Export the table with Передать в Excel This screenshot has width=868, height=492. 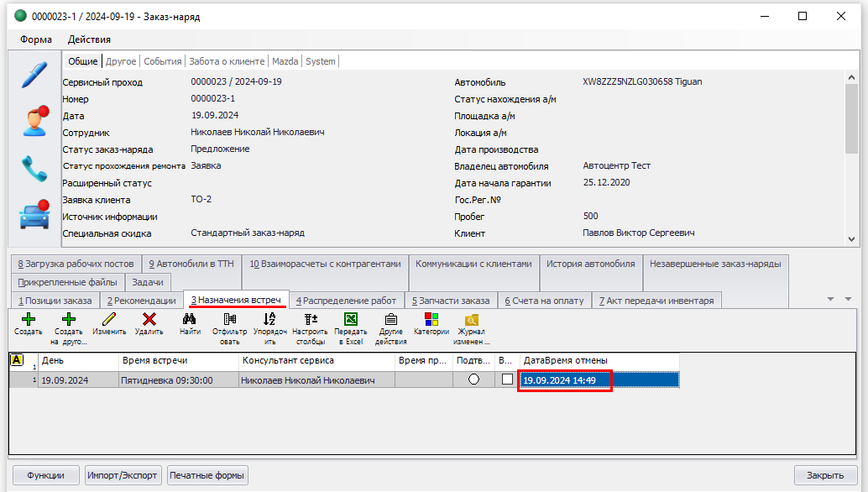point(351,320)
